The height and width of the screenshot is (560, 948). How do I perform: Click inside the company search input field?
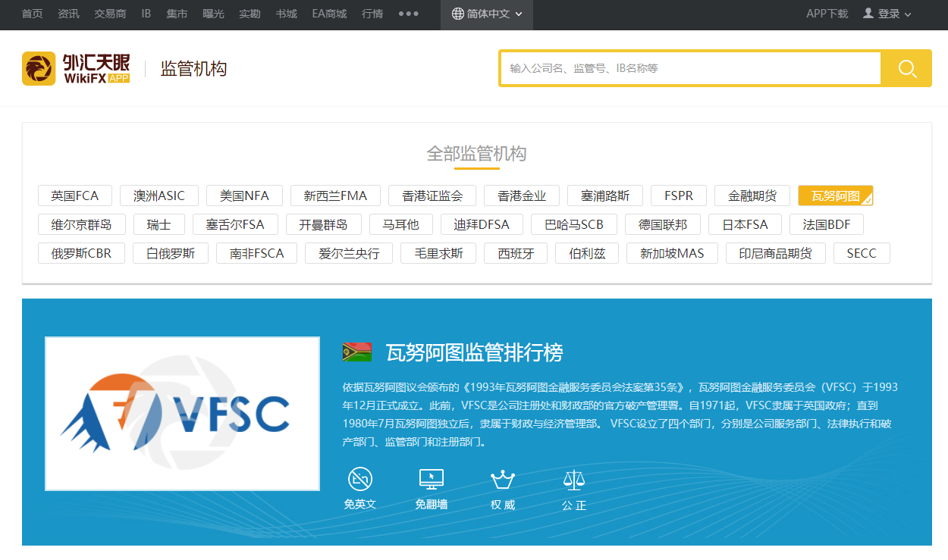[x=683, y=68]
